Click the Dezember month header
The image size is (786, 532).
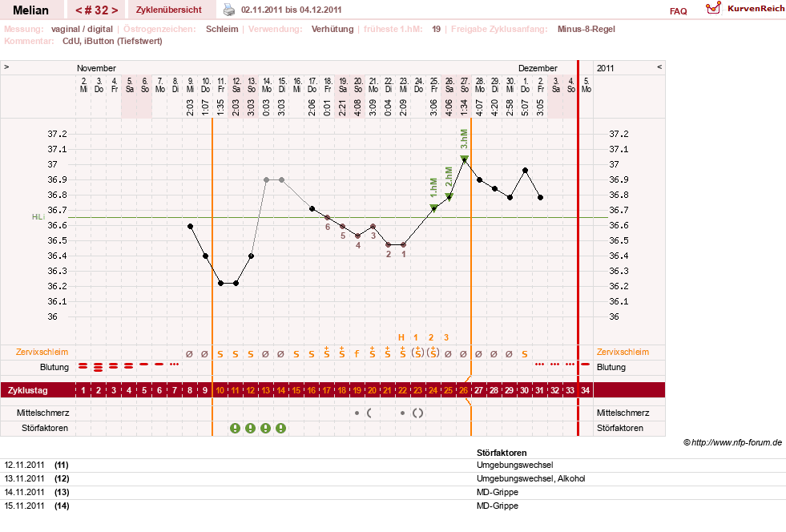pyautogui.click(x=538, y=67)
